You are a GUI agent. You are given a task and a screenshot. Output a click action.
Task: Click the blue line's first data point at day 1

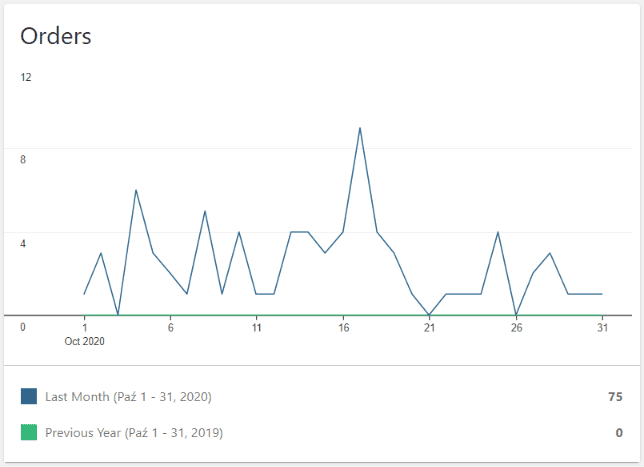[x=84, y=294]
